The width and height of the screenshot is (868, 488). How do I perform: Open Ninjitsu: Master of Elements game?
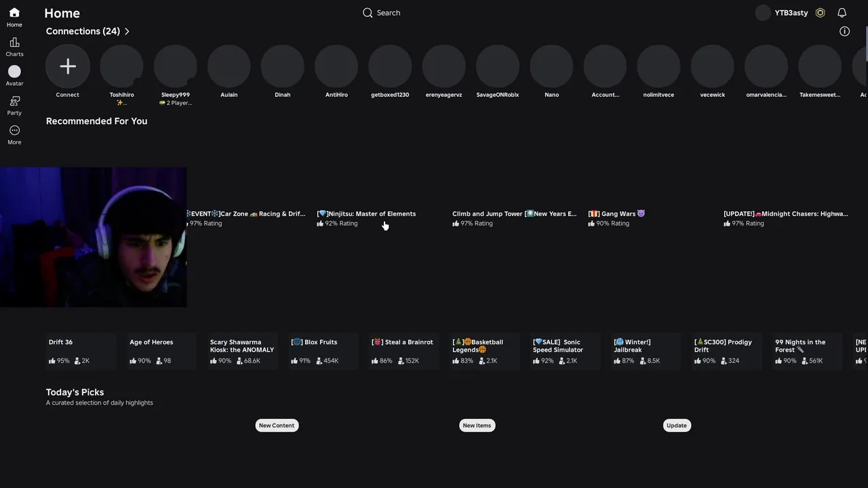(x=366, y=214)
